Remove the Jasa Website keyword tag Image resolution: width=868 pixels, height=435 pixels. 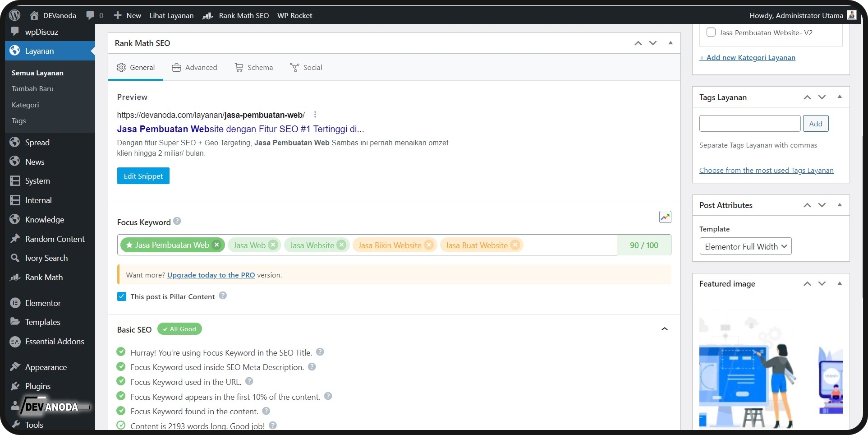pyautogui.click(x=341, y=245)
